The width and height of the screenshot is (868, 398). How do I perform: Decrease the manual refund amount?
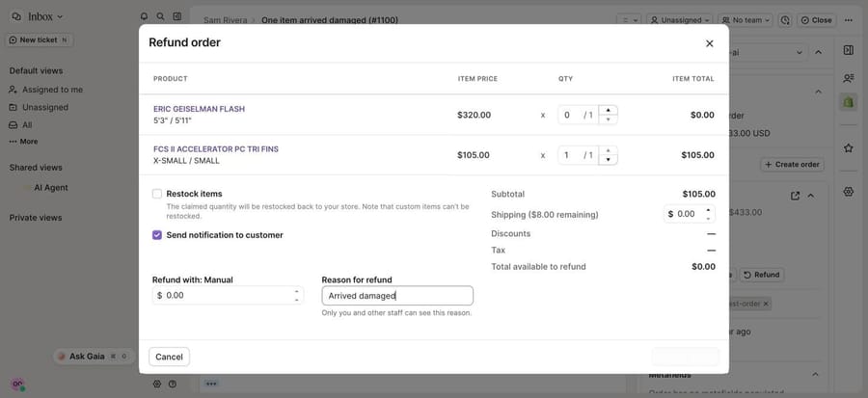pos(297,300)
